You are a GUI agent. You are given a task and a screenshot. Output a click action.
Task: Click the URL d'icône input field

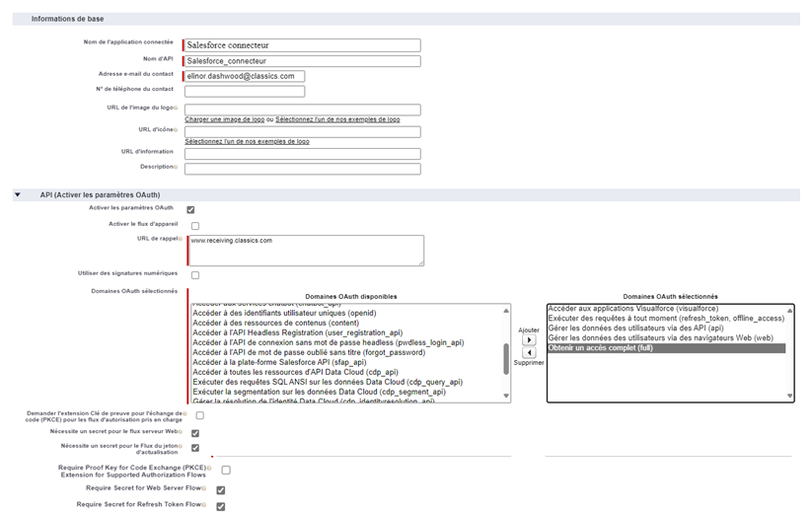pos(303,131)
